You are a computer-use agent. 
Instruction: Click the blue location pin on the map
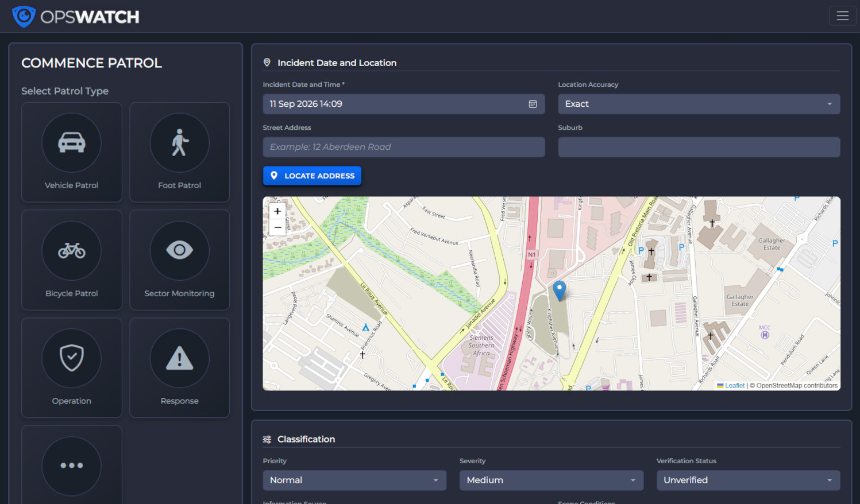click(559, 290)
